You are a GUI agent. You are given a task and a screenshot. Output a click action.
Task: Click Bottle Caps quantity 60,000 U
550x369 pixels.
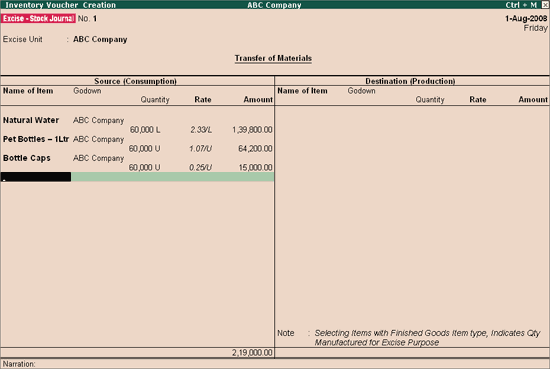[144, 168]
